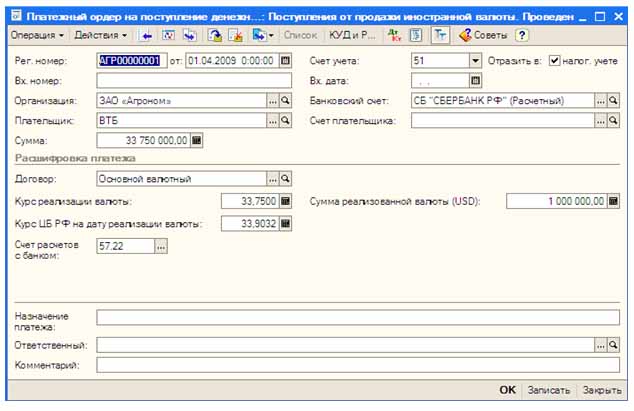Viewport: 634px width, 411px height.
Task: Open the Действия menu
Action: coord(101,35)
